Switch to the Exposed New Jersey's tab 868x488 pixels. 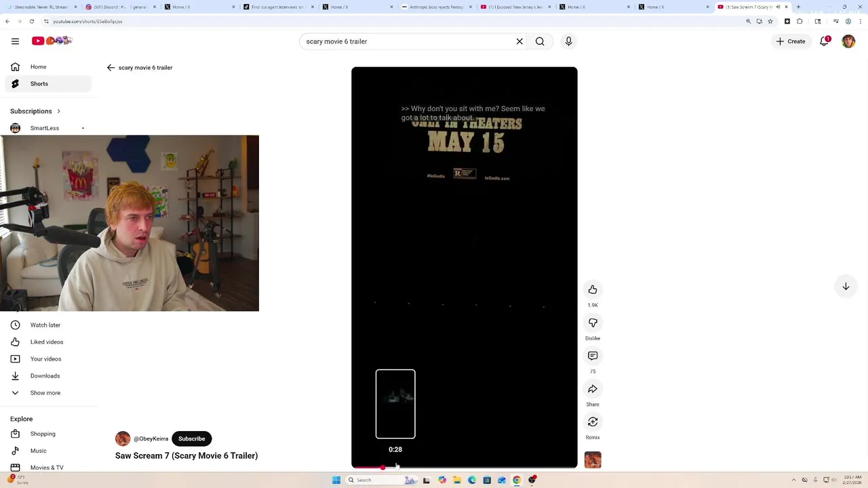515,7
